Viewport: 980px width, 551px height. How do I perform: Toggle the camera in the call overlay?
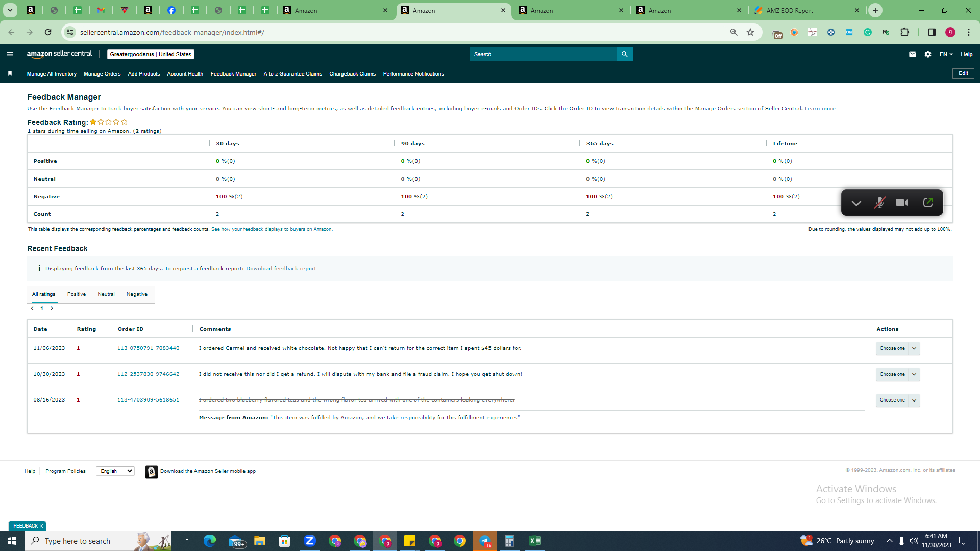coord(902,203)
